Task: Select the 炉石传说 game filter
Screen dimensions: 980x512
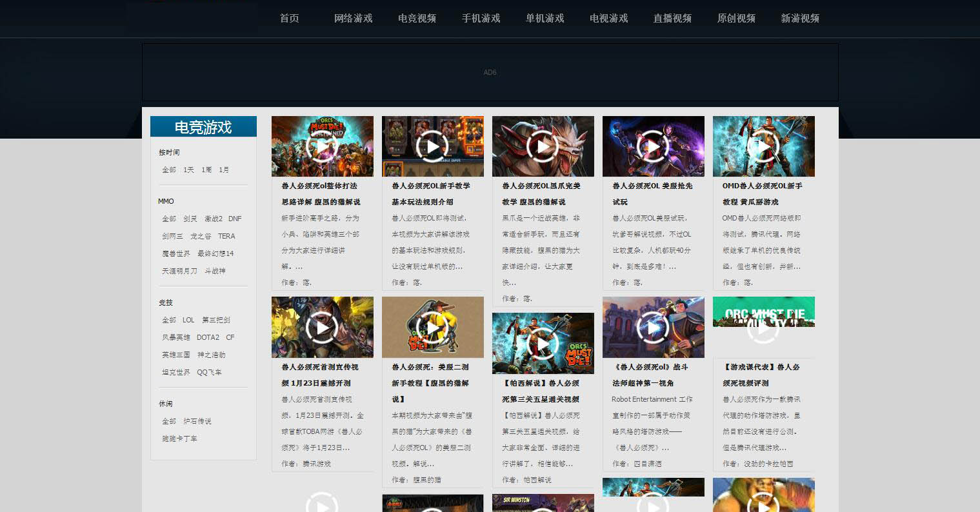Action: tap(197, 421)
